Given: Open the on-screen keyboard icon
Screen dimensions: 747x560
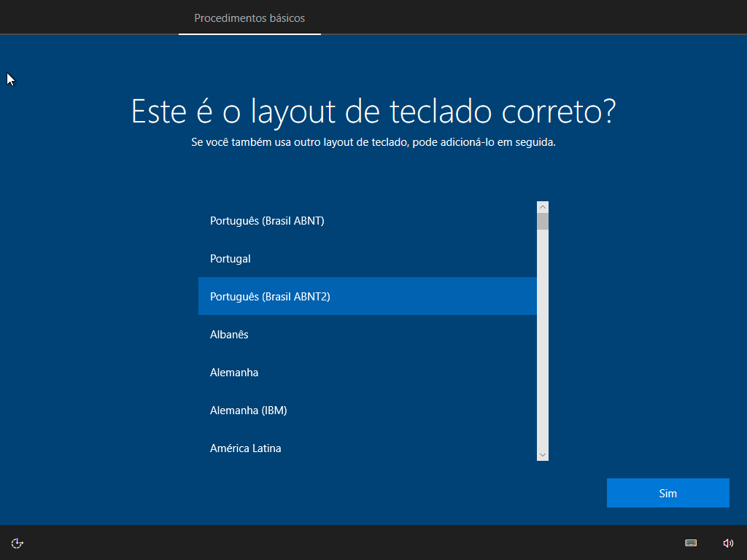Looking at the screenshot, I should click(691, 542).
